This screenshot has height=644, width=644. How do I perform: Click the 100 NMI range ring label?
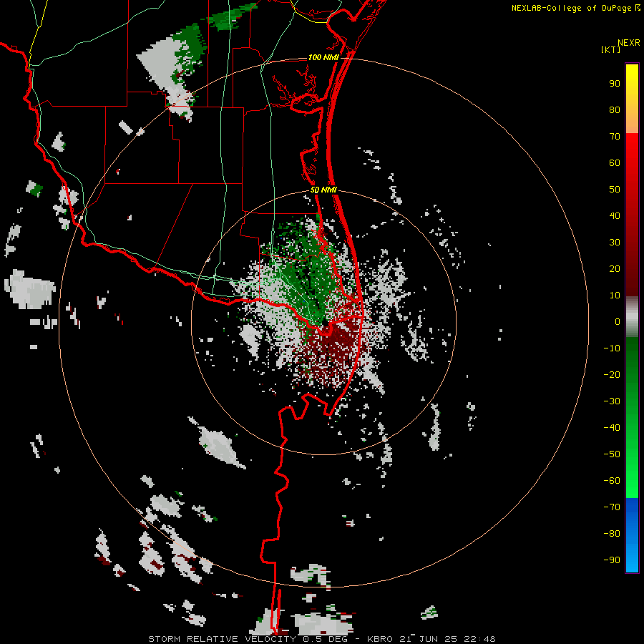pyautogui.click(x=323, y=57)
